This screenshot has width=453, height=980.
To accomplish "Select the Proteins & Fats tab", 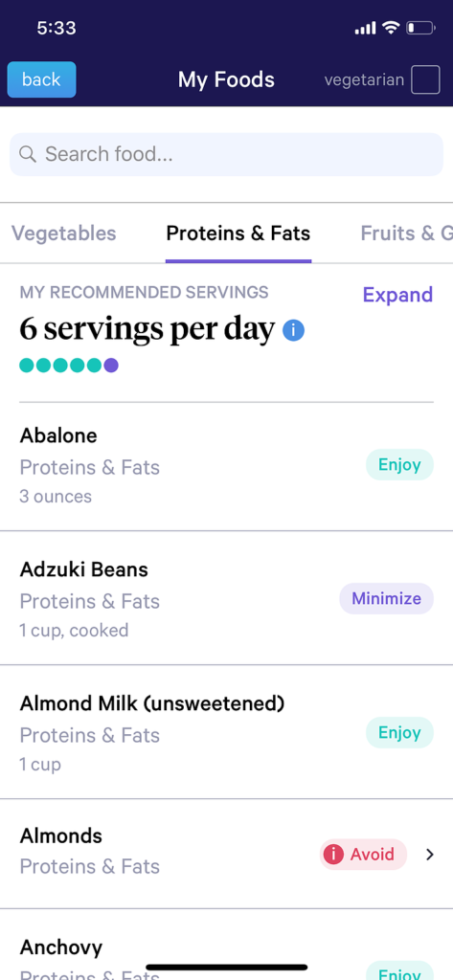I will (238, 234).
